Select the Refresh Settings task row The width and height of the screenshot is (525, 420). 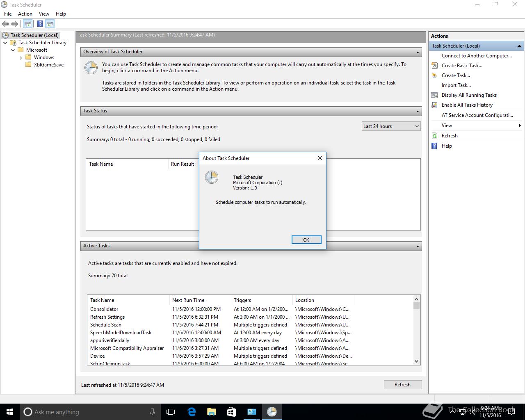click(x=220, y=317)
